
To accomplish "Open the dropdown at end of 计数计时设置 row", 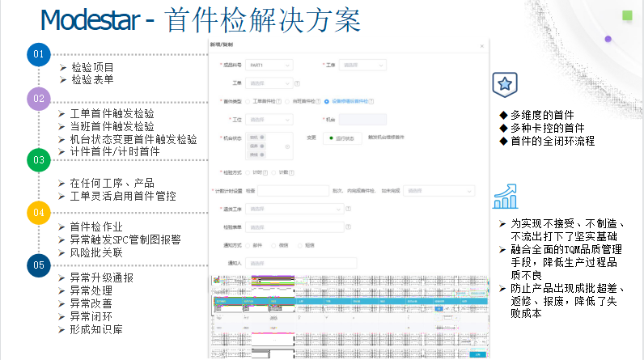I will (x=439, y=191).
